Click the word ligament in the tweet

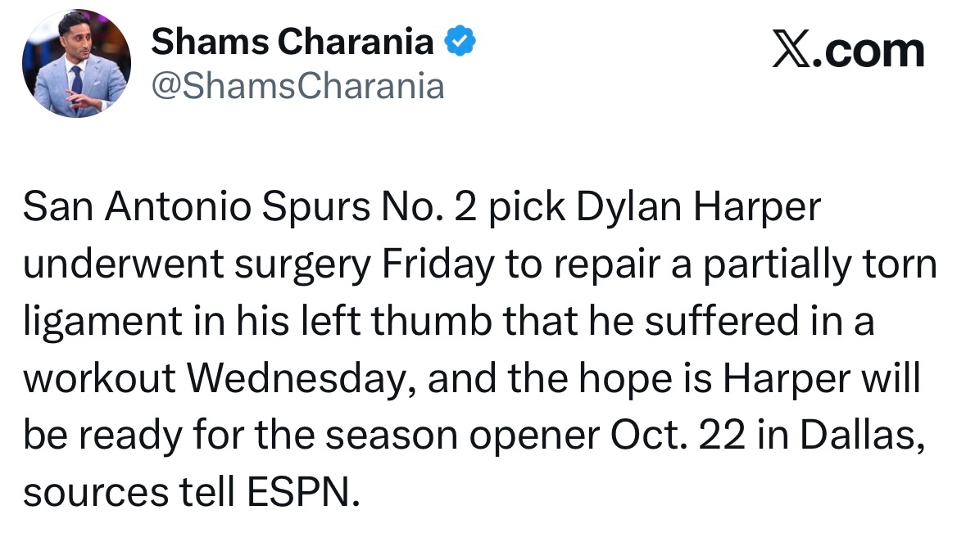pyautogui.click(x=103, y=321)
